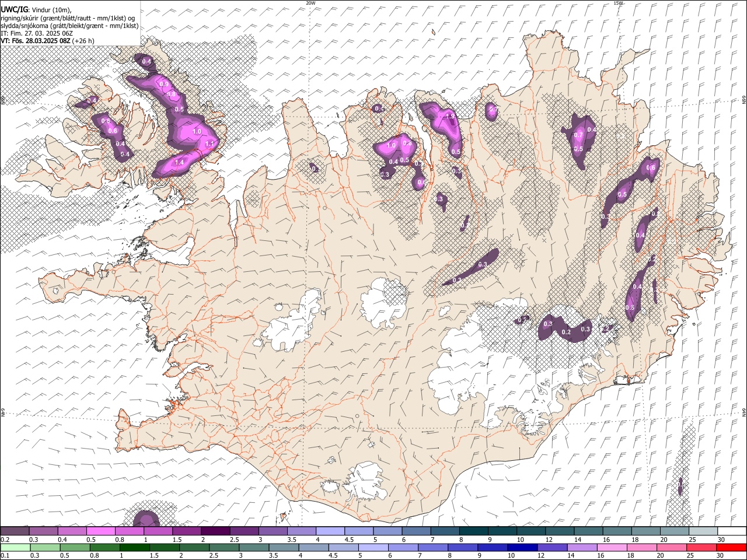Click the '1.4' snowfall value on the map

click(179, 162)
